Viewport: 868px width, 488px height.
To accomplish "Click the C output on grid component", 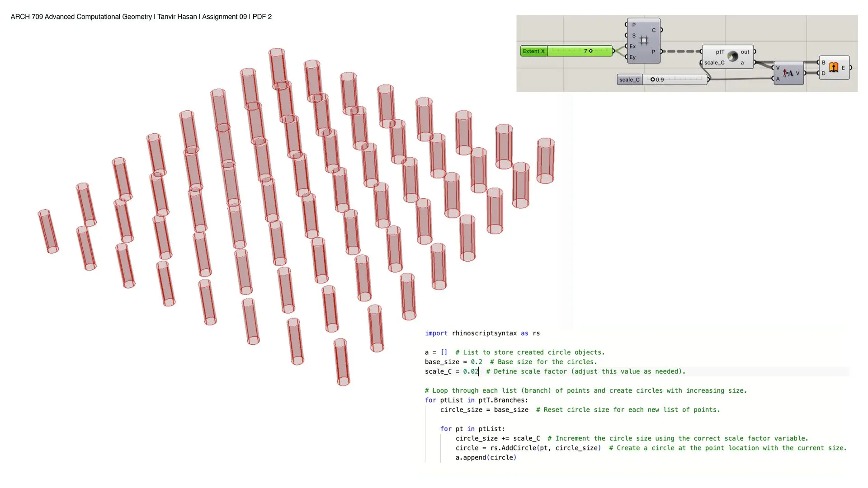I will (654, 30).
